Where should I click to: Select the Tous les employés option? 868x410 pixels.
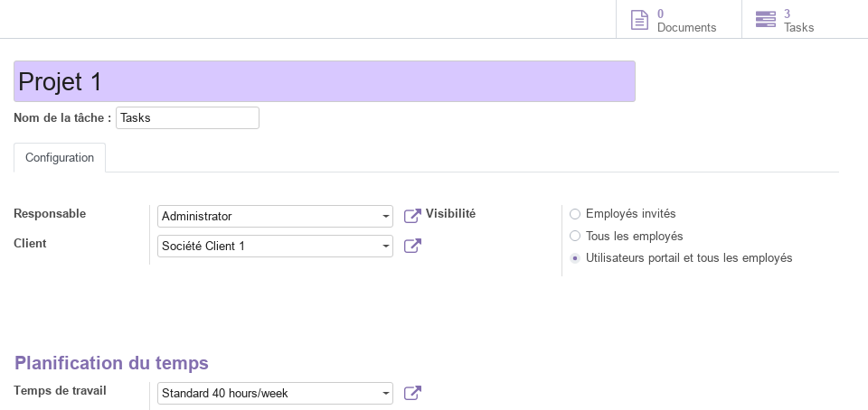point(575,236)
